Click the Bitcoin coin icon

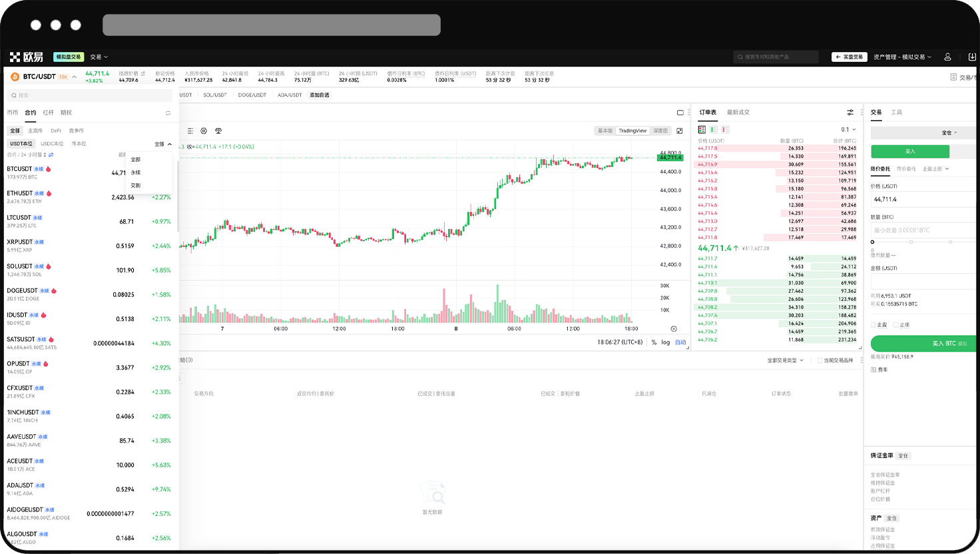15,77
